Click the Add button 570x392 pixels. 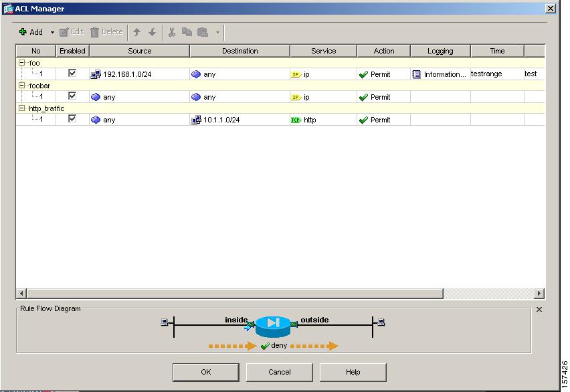[31, 32]
